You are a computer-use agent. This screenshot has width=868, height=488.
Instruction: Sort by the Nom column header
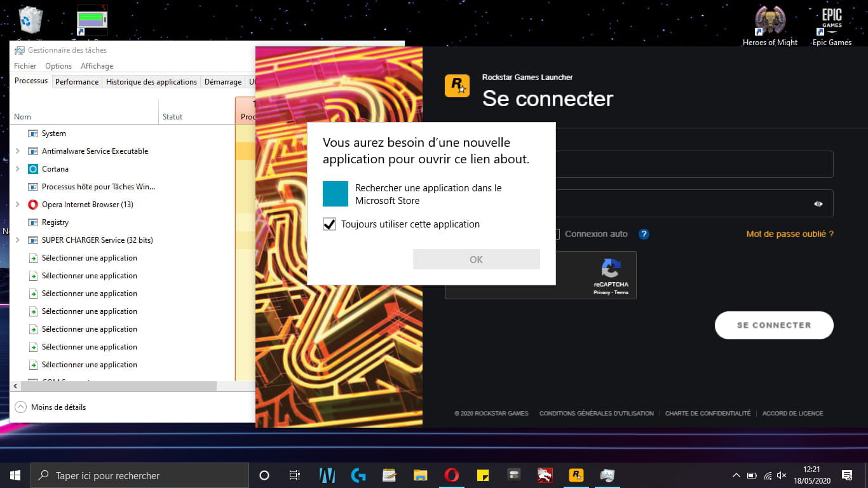point(85,117)
